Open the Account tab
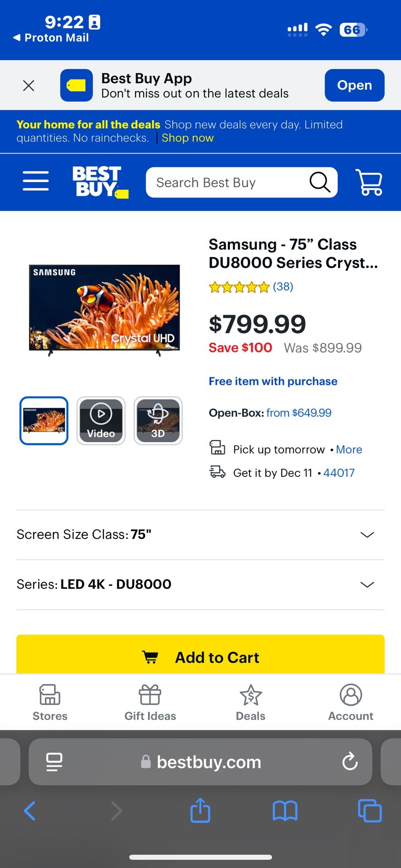 [x=351, y=702]
